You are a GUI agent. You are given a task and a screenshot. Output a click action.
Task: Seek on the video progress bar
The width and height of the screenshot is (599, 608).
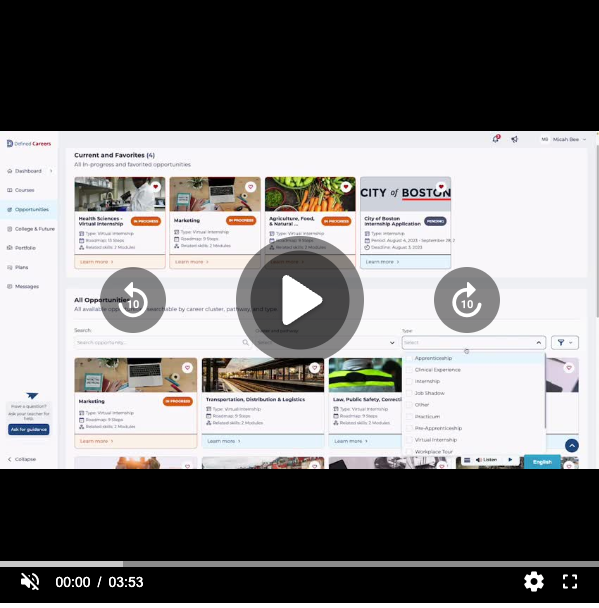[299, 564]
